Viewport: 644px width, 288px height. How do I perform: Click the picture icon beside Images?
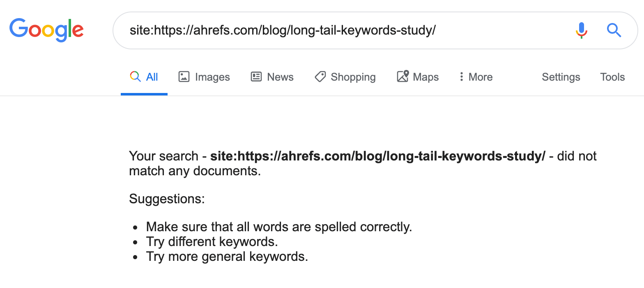coord(184,77)
